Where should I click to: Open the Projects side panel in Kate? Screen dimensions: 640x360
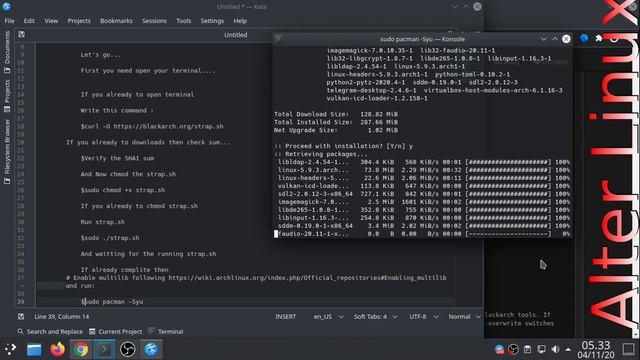(7, 96)
